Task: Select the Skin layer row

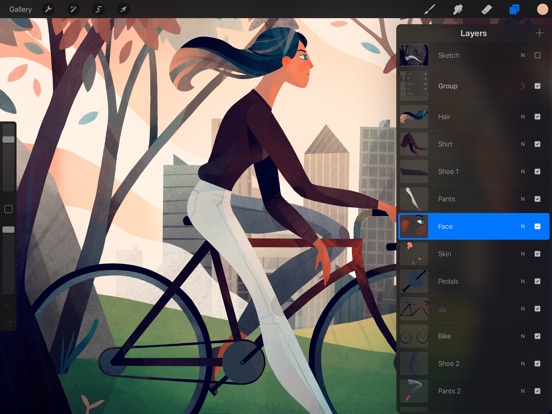Action: click(474, 254)
